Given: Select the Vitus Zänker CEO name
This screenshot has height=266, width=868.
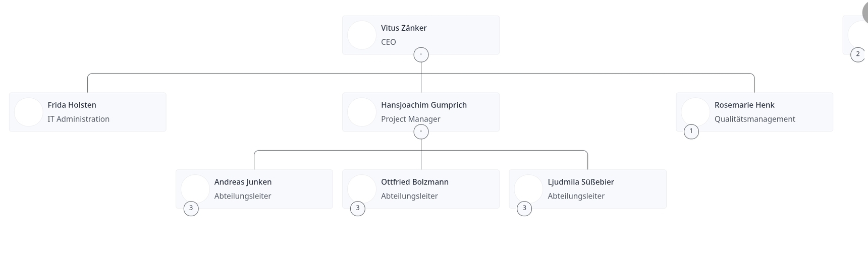Looking at the screenshot, I should tap(404, 28).
